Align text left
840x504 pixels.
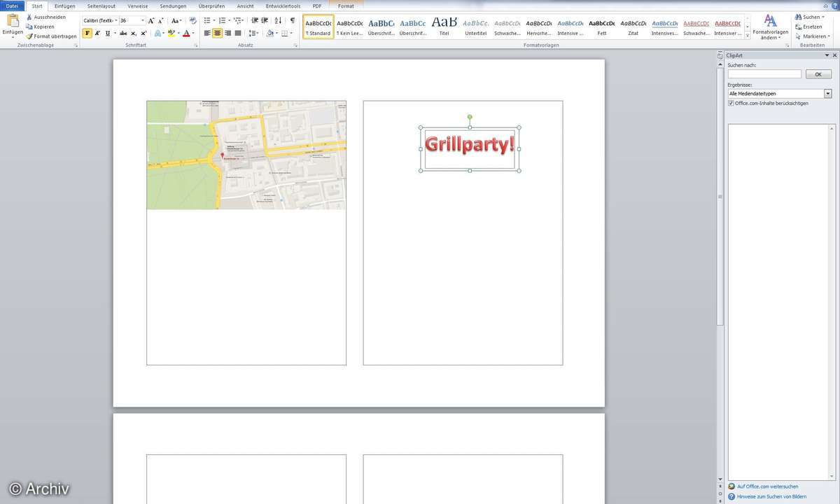[207, 33]
